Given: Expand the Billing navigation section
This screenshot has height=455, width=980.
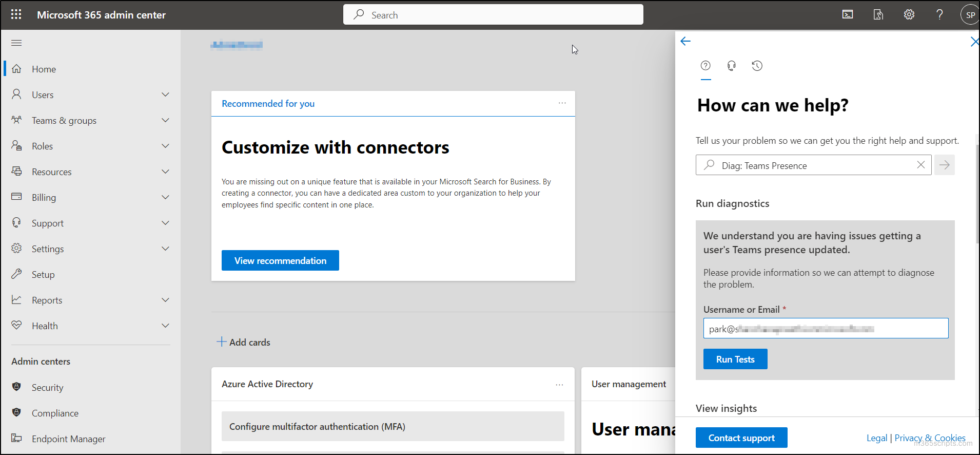Looking at the screenshot, I should [165, 197].
